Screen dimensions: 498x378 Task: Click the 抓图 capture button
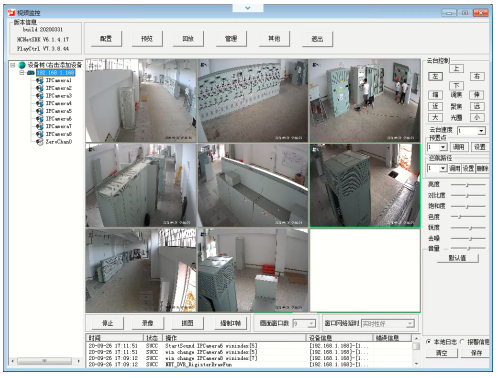click(187, 323)
